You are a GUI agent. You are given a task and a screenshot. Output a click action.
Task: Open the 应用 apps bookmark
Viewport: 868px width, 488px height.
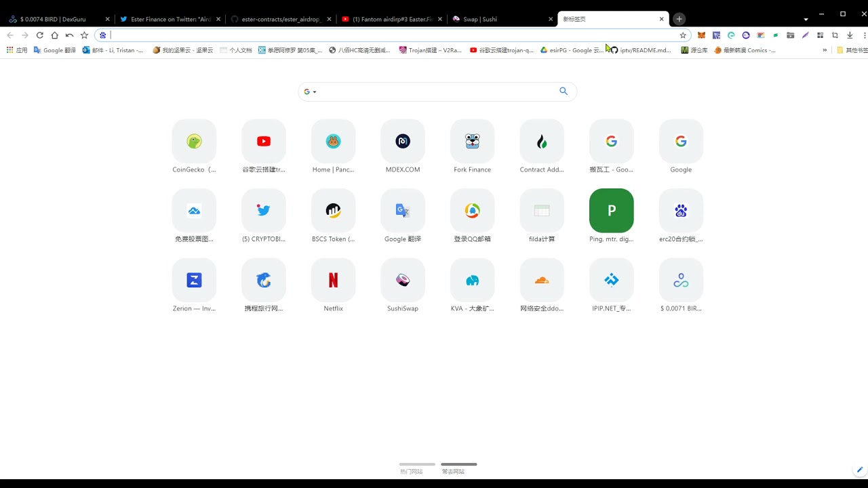(17, 50)
